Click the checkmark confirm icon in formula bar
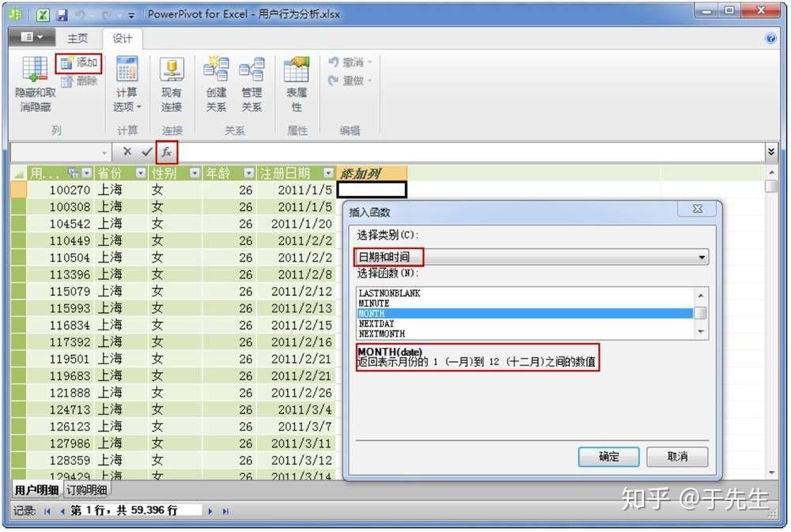This screenshot has width=791, height=532. [x=146, y=150]
